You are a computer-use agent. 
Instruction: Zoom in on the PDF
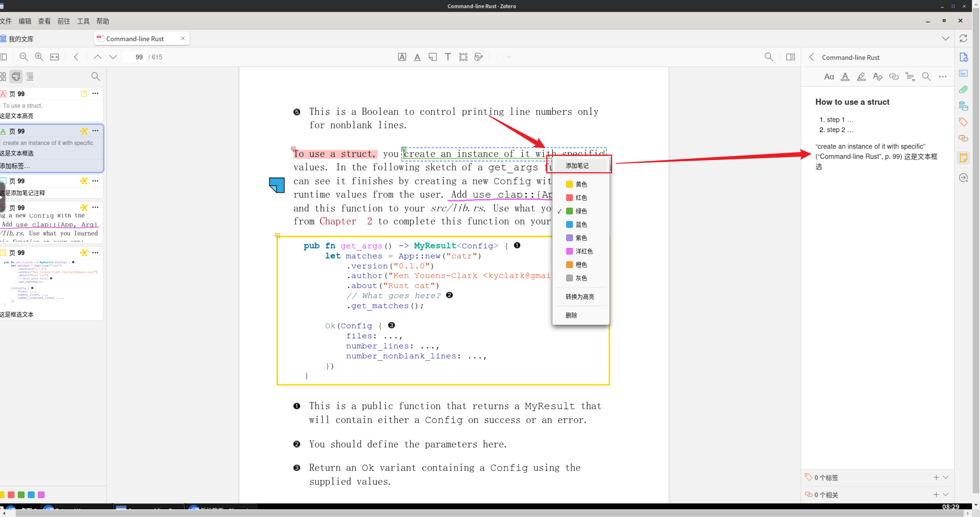click(x=39, y=57)
